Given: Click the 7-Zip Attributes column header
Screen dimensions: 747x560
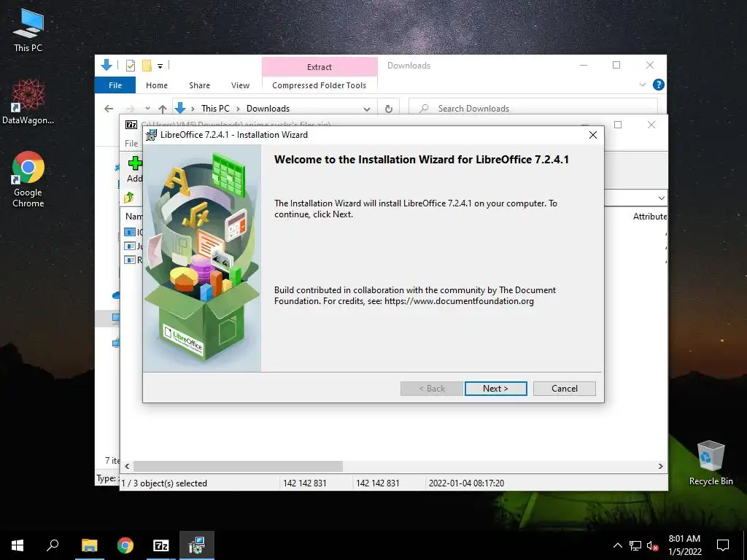Looking at the screenshot, I should (x=650, y=216).
